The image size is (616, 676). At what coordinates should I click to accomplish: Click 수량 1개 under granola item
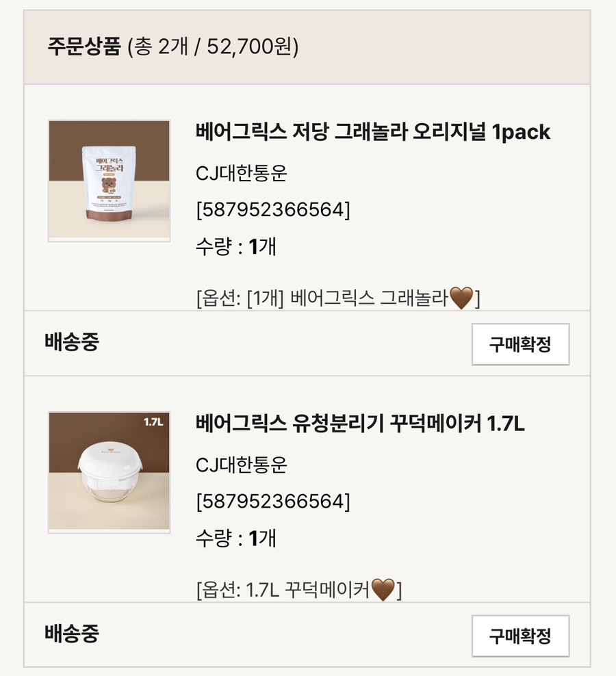point(235,246)
